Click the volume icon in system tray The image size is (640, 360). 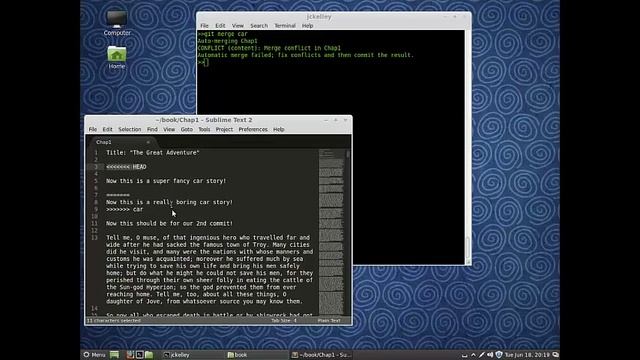(x=490, y=355)
